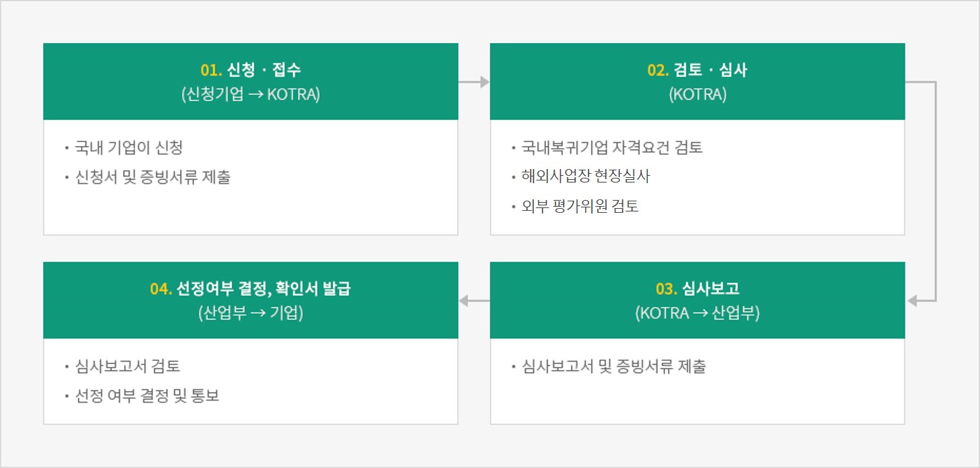Screen dimensions: 980x468
Task: Click the '심사보고서 검토' bullet
Action: pos(127,366)
